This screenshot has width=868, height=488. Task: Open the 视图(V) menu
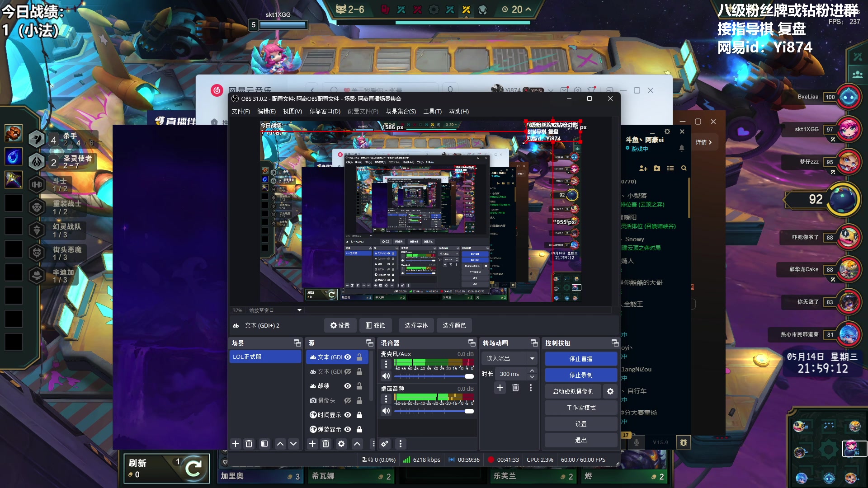coord(292,111)
